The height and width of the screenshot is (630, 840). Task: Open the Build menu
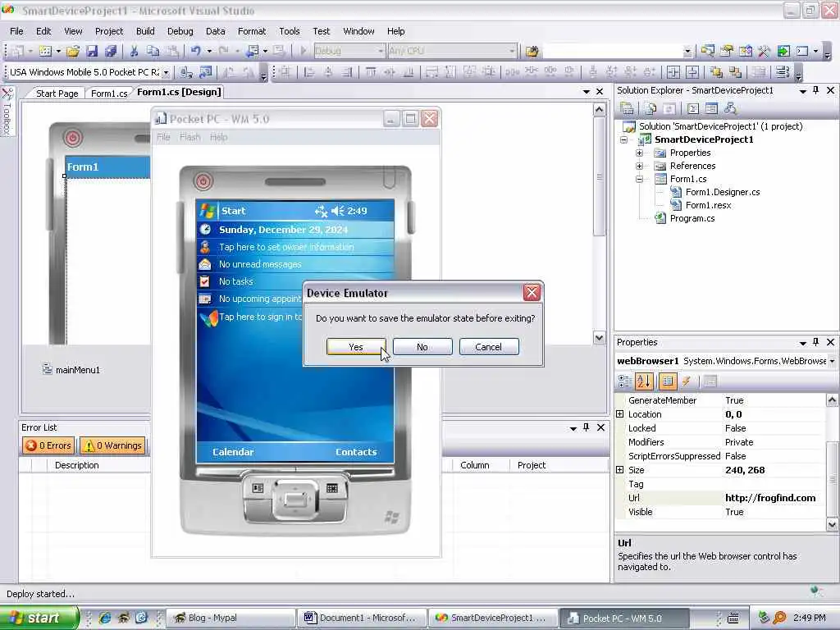point(145,31)
